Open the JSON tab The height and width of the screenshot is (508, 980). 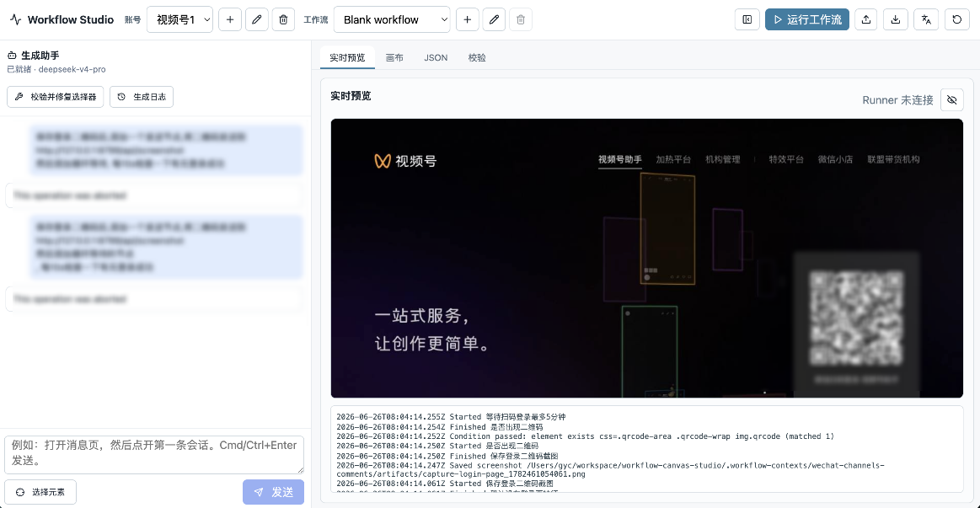[x=436, y=57]
